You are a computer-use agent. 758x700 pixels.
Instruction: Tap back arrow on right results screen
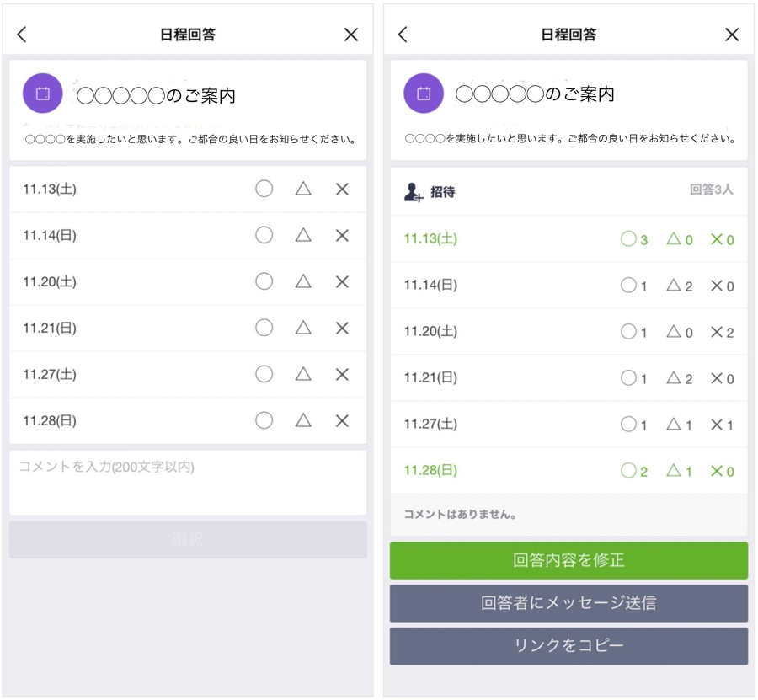point(403,35)
